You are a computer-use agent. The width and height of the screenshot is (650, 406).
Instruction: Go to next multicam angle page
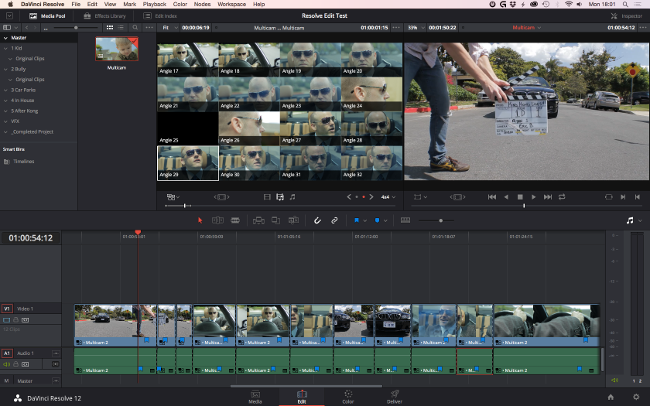point(371,197)
